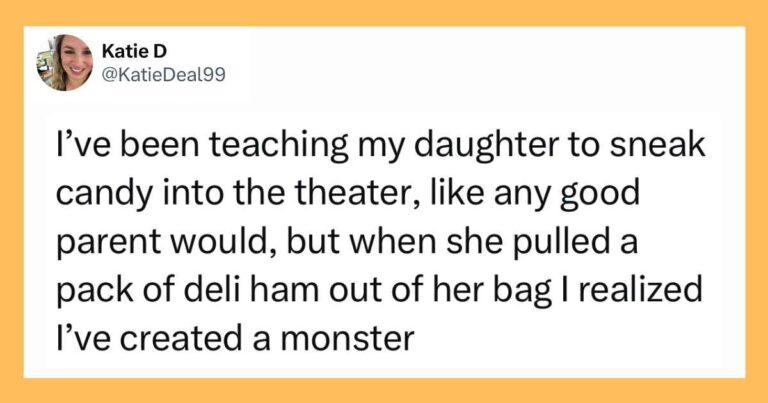
Task: Click the last line 'I've created a monster'
Action: (x=235, y=338)
